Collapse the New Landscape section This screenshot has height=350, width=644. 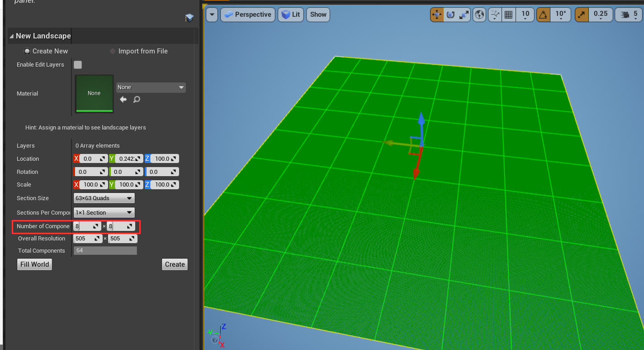(x=12, y=36)
